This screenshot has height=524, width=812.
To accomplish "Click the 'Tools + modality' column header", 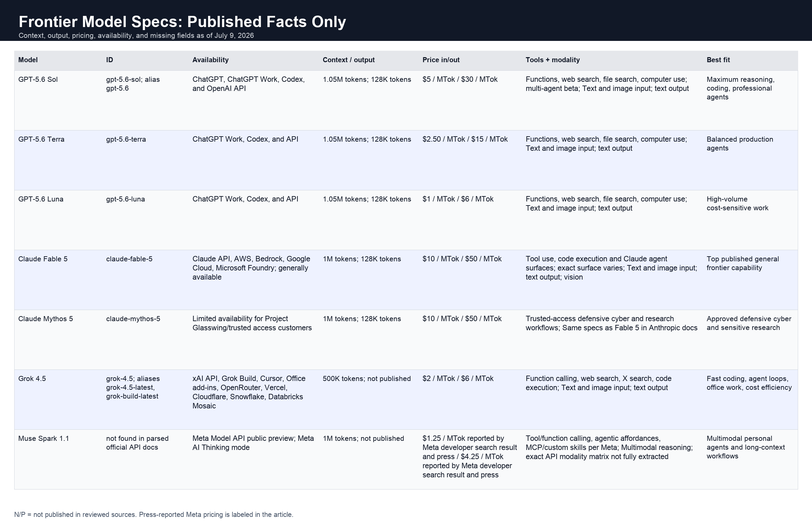I will (552, 60).
